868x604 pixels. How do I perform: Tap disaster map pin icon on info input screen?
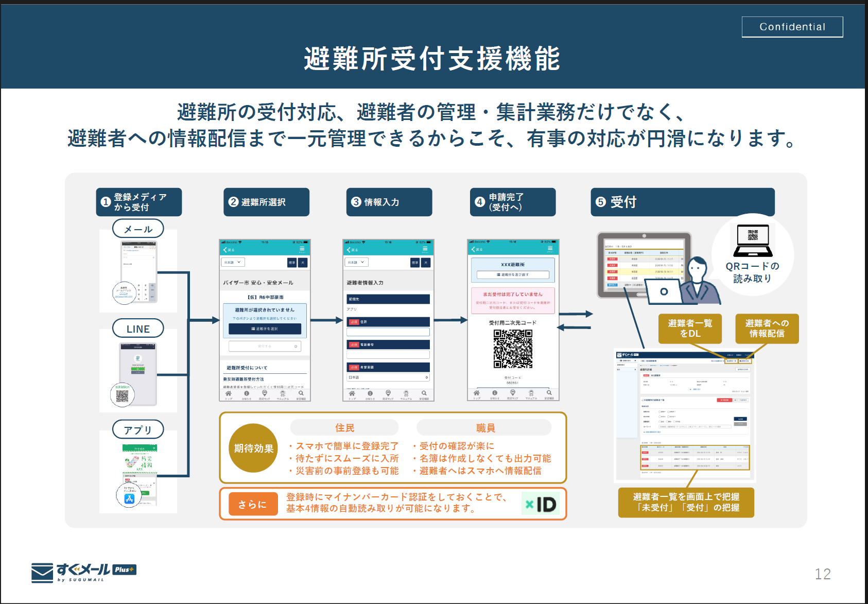point(388,393)
